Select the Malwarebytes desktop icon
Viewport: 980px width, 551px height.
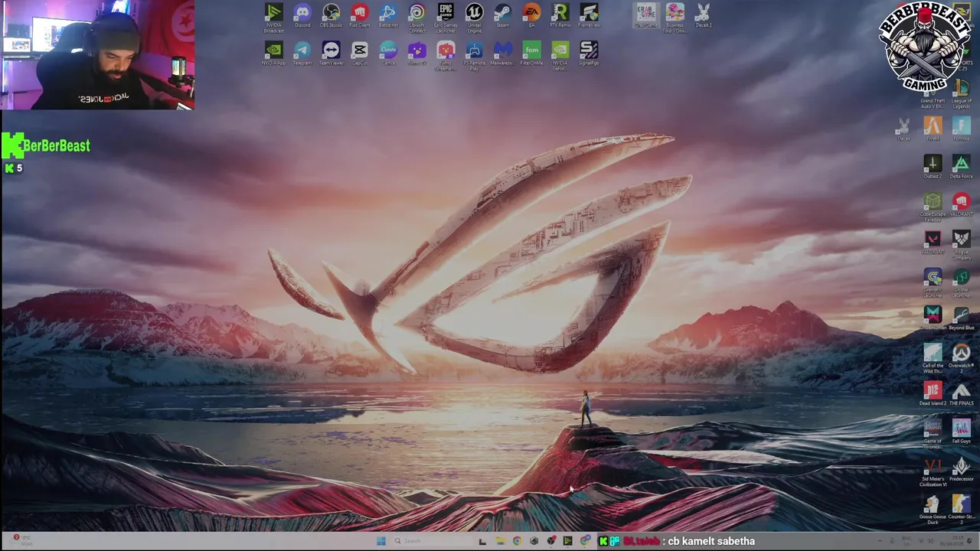(503, 54)
